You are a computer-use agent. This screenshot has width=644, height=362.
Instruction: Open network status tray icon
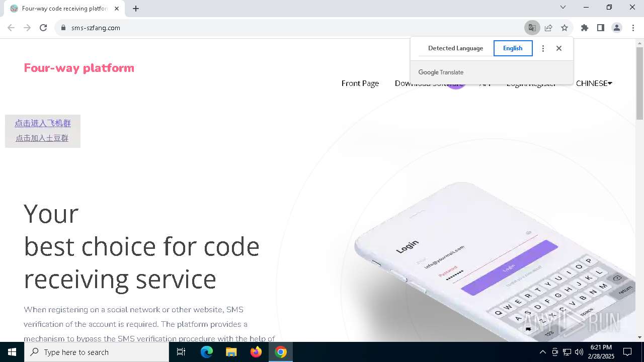[567, 352]
